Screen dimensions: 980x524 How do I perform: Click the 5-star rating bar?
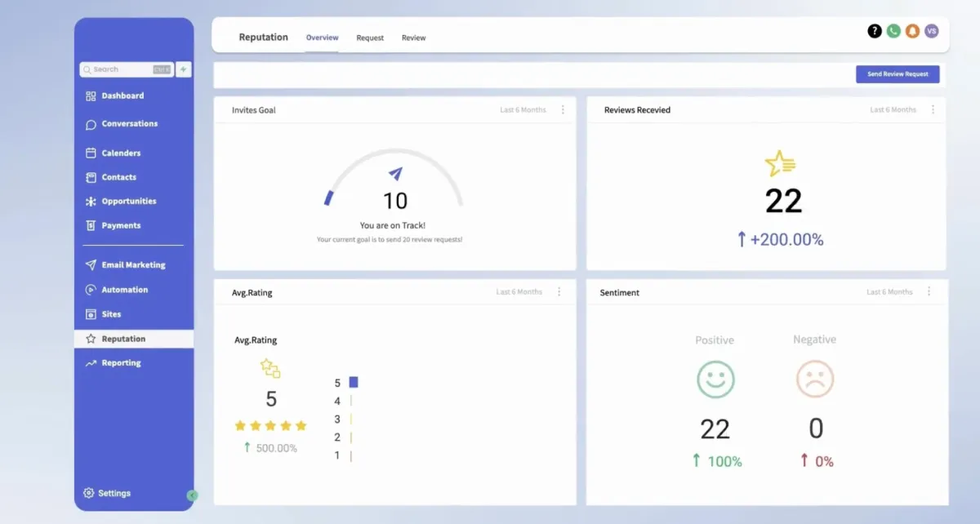pyautogui.click(x=354, y=382)
